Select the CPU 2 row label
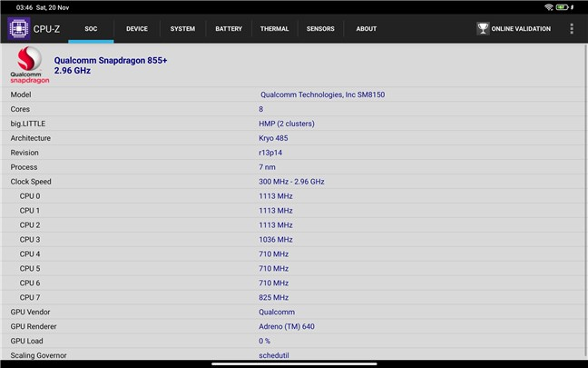588x368 pixels. click(x=30, y=225)
